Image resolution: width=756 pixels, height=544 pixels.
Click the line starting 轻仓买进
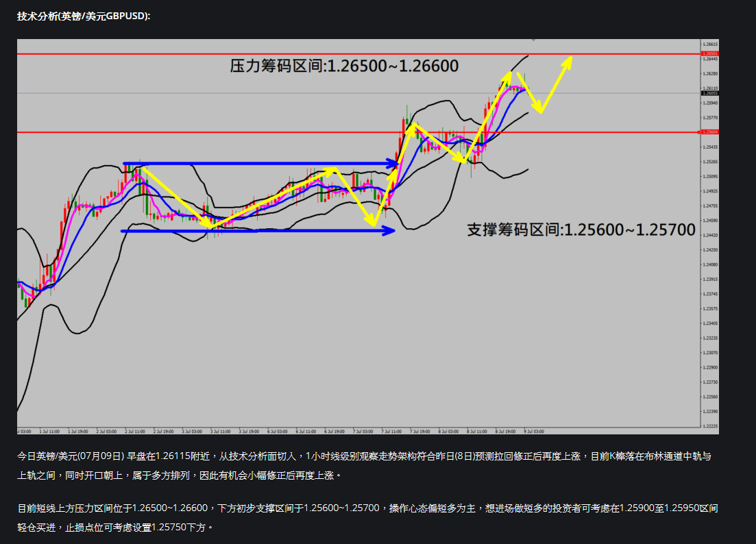(115, 527)
